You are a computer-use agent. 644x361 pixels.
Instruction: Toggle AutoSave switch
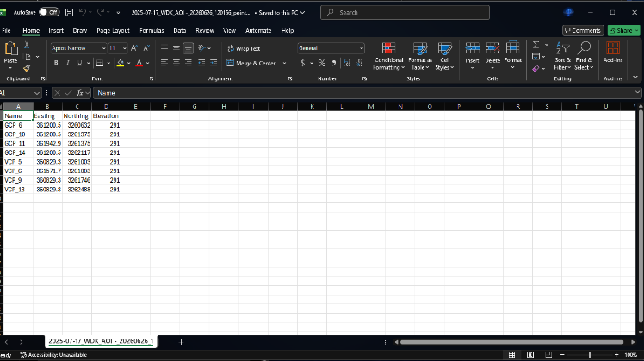pos(49,12)
